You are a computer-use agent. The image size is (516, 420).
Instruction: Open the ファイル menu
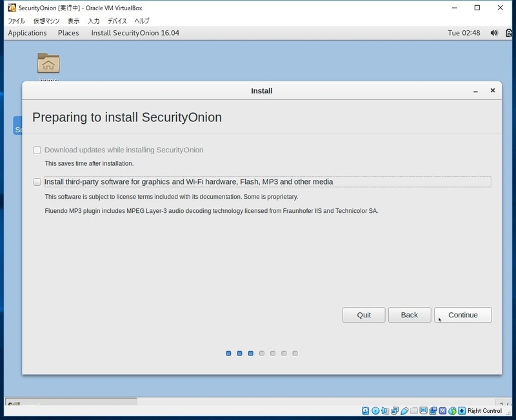(x=17, y=21)
